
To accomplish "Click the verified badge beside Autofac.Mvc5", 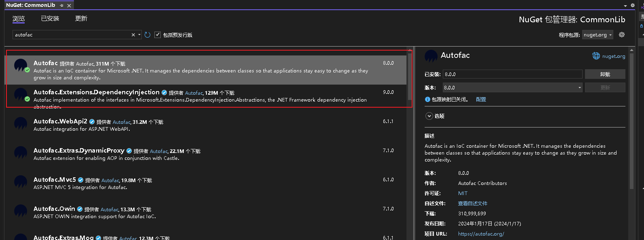I will [80, 180].
